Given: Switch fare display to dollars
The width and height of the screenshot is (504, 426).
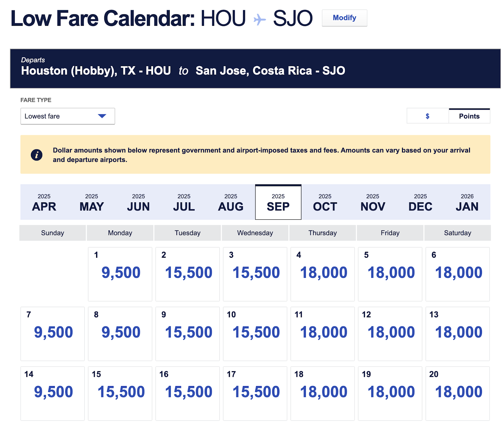Looking at the screenshot, I should [427, 116].
